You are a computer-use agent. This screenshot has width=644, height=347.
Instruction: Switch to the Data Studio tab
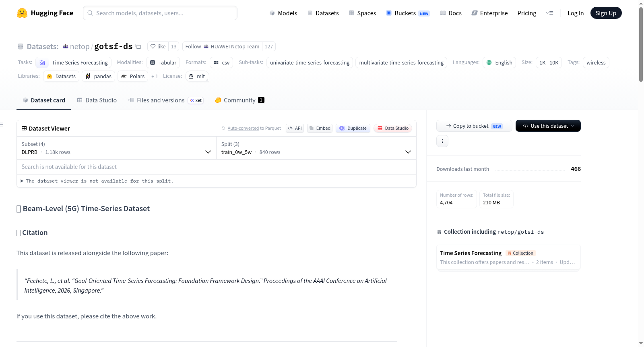tap(97, 100)
